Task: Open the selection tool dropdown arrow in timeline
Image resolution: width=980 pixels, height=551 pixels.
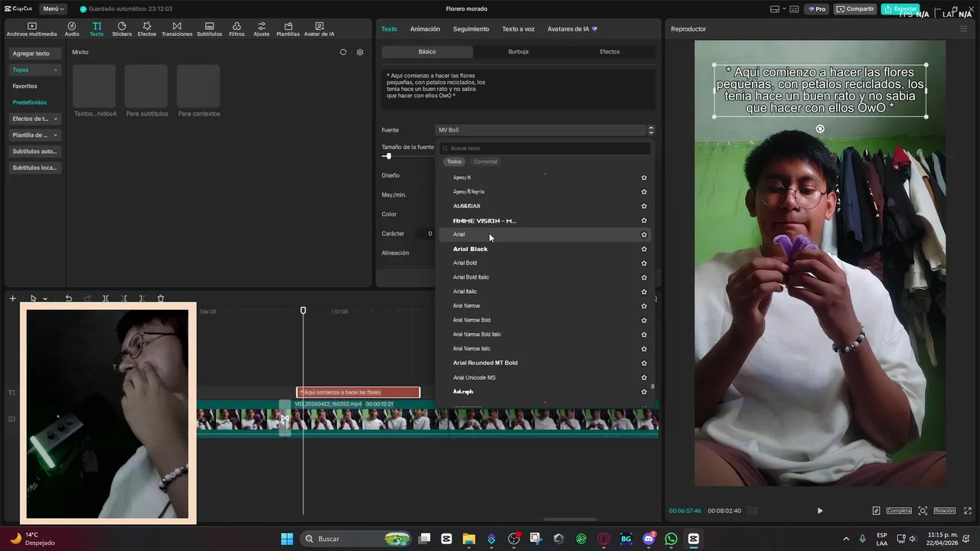Action: (45, 299)
